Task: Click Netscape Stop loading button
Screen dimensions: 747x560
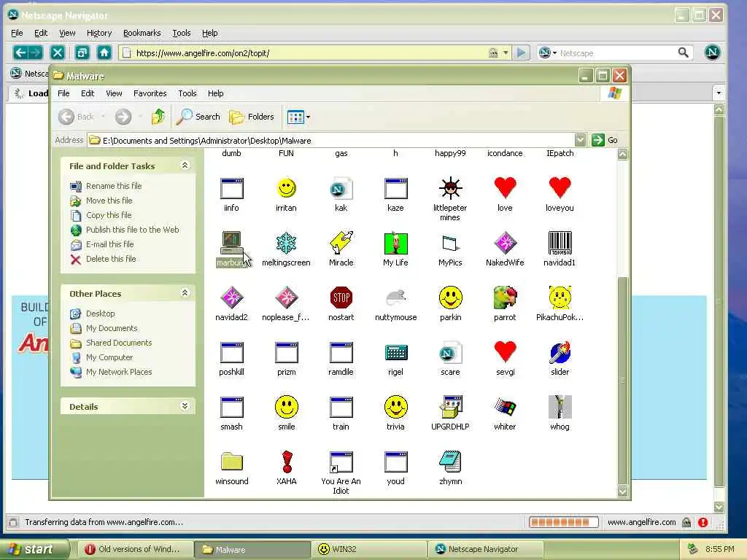Action: [x=58, y=52]
